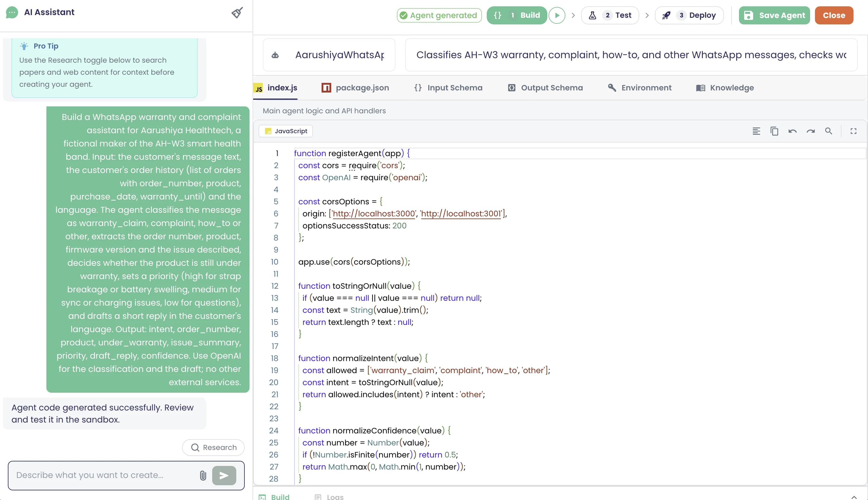Viewport: 868px width, 500px height.
Task: Copy code using the copy icon
Action: tap(774, 131)
